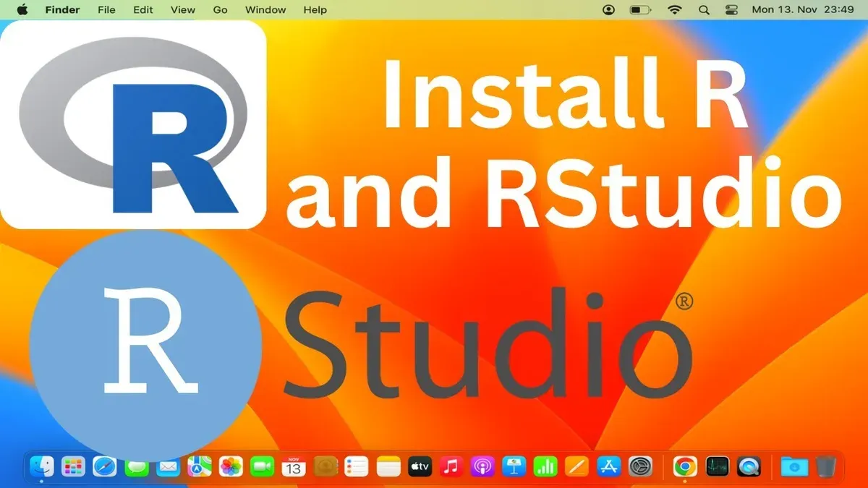Open the Music app in the Dock
This screenshot has height=488, width=868.
451,468
